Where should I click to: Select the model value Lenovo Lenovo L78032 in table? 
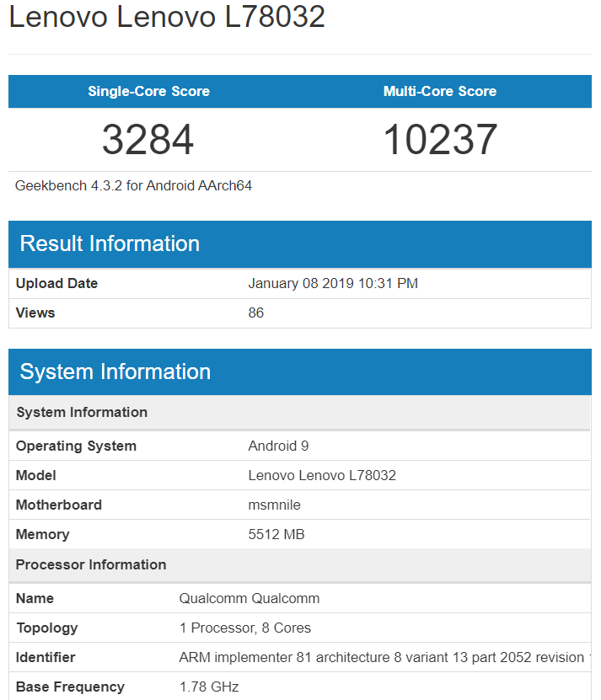tap(322, 475)
